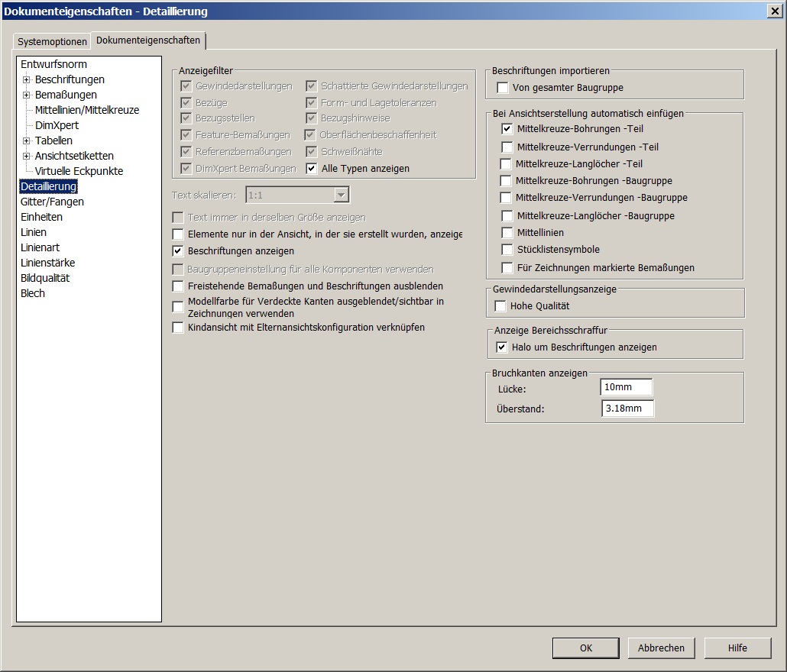Enable Modellfarbe für Verdeckte Kanten option
This screenshot has width=787, height=672.
(178, 307)
